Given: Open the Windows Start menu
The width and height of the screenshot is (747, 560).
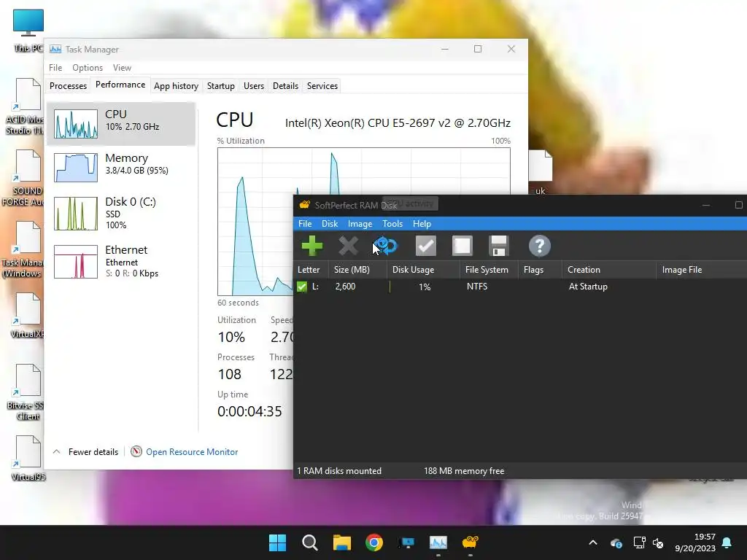Looking at the screenshot, I should [277, 542].
